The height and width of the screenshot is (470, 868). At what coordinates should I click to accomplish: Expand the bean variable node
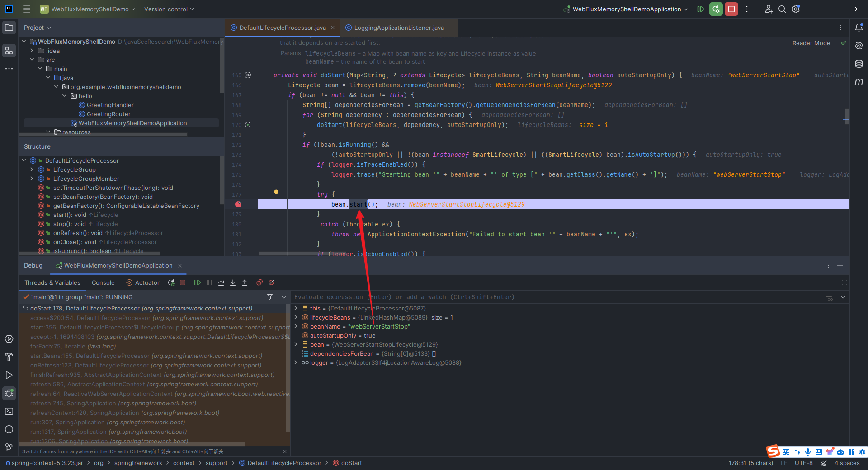pos(296,344)
